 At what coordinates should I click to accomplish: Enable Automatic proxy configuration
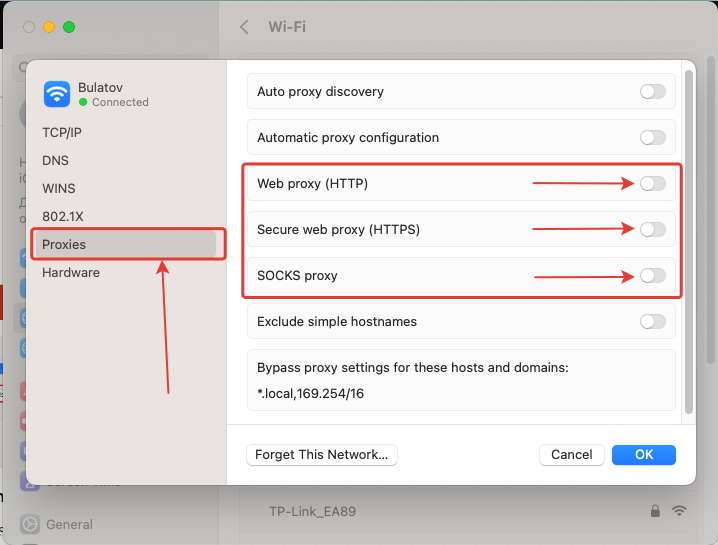pos(652,138)
